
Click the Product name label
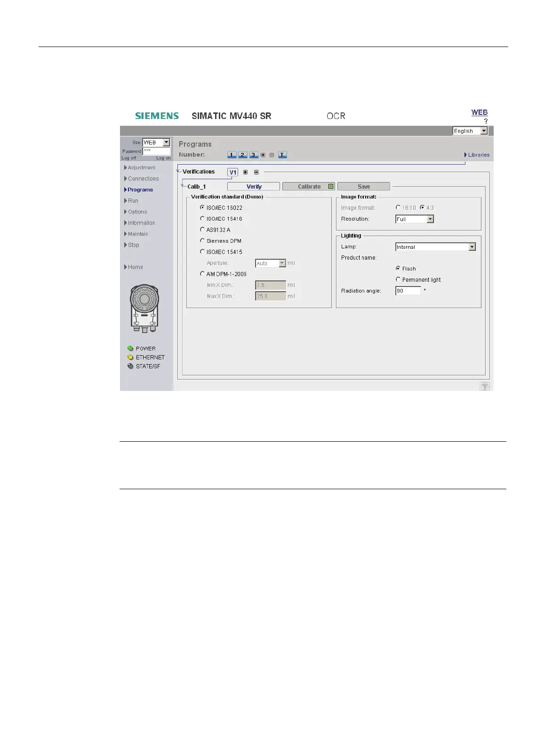click(359, 258)
